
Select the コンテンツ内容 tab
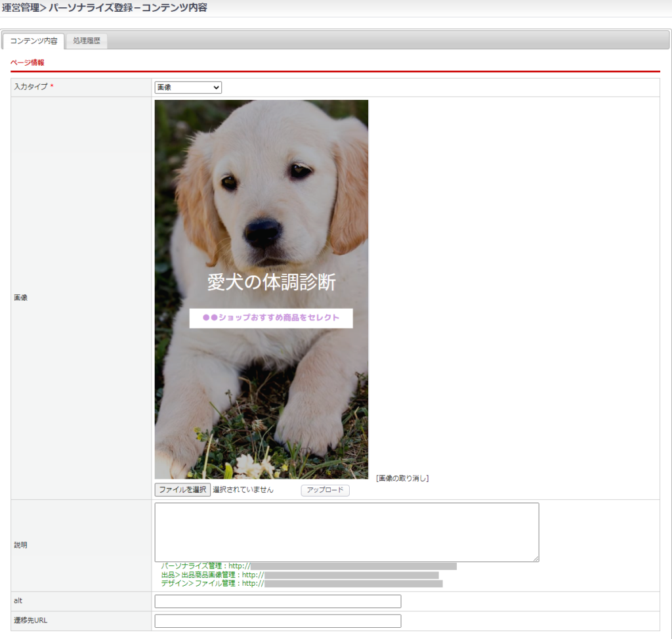click(33, 41)
